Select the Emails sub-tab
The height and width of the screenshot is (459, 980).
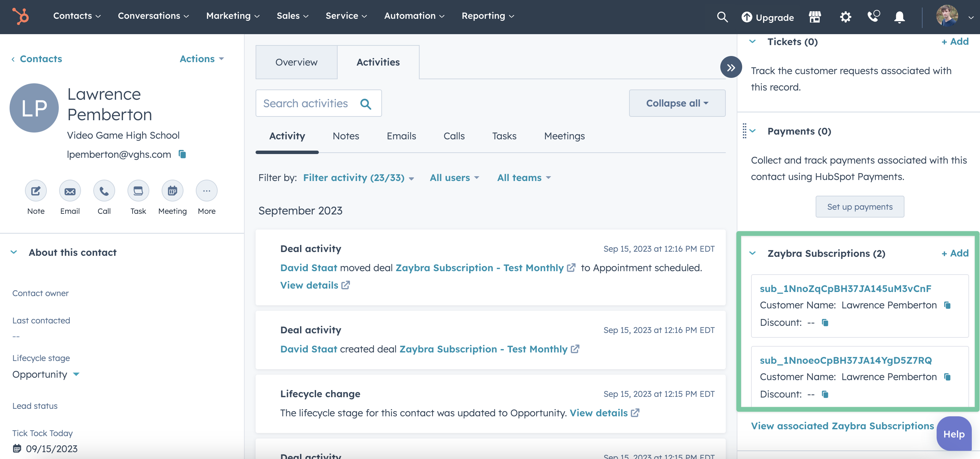tap(401, 136)
